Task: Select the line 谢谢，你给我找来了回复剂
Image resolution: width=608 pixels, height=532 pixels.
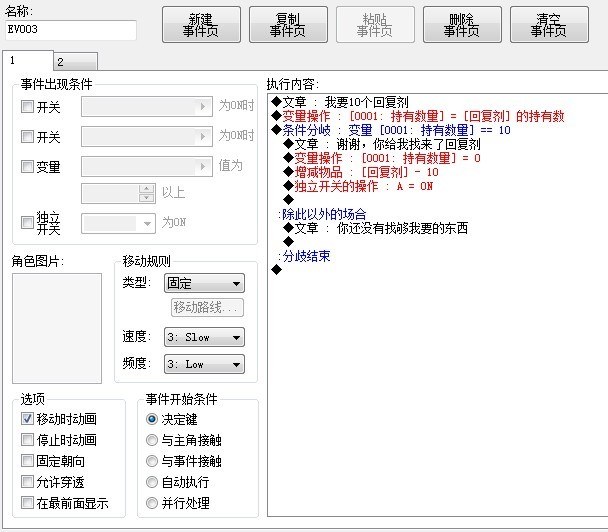Action: [382, 144]
